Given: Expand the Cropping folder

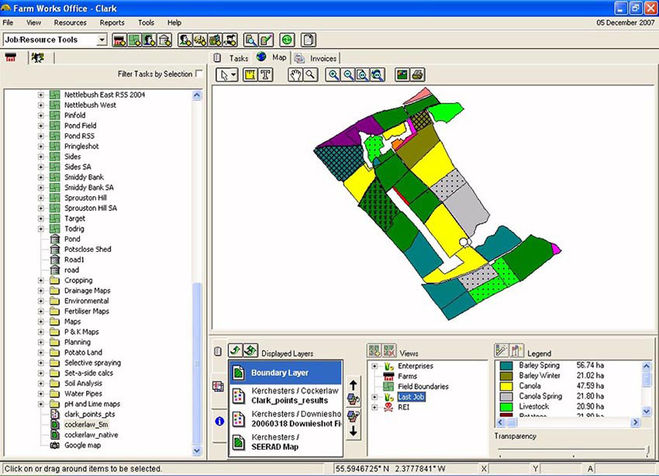Looking at the screenshot, I should pyautogui.click(x=41, y=280).
